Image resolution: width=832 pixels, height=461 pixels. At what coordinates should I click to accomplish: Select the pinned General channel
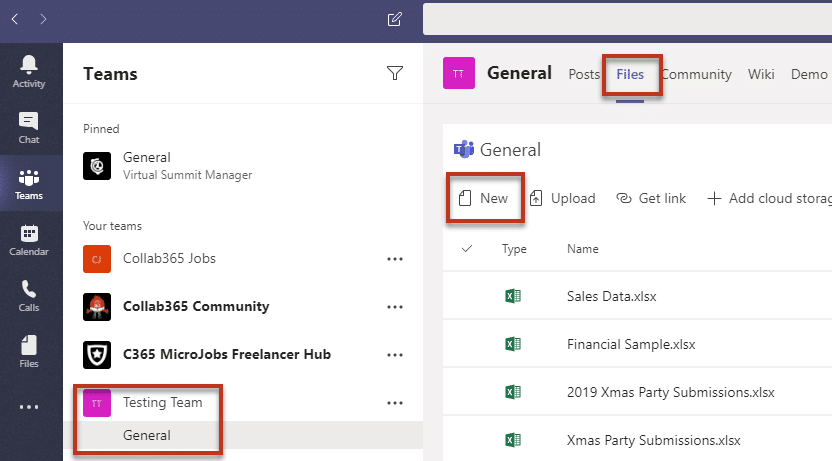tap(147, 165)
